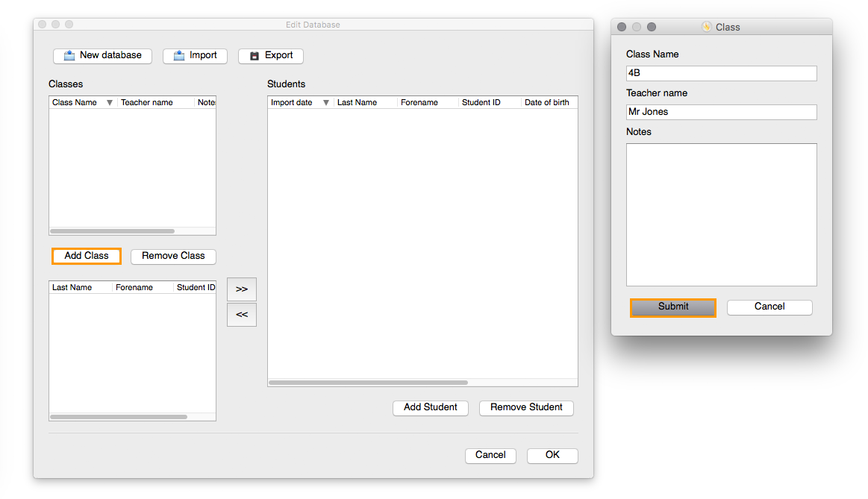Screen dimensions: 868x499
Task: Click the Classes list horizontal scrollbar
Action: point(112,230)
